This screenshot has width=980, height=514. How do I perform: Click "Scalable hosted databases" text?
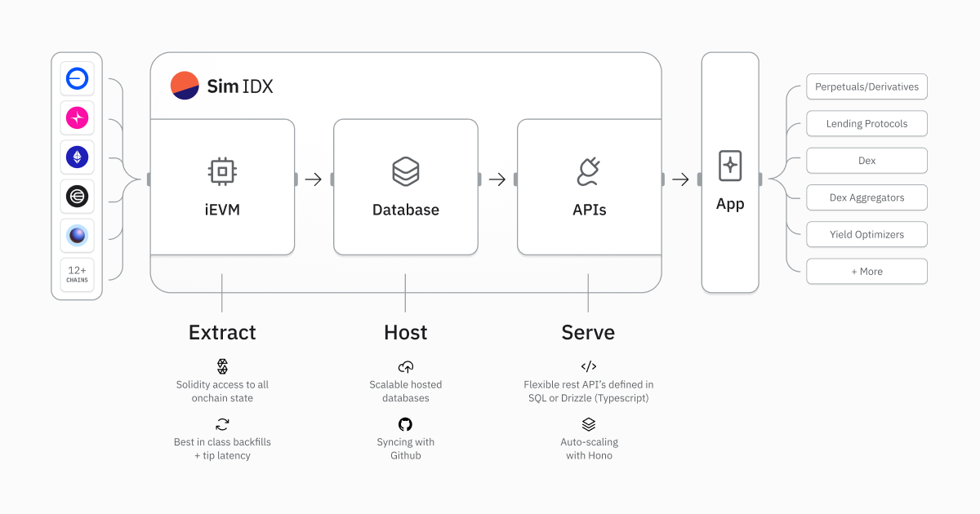coord(406,392)
